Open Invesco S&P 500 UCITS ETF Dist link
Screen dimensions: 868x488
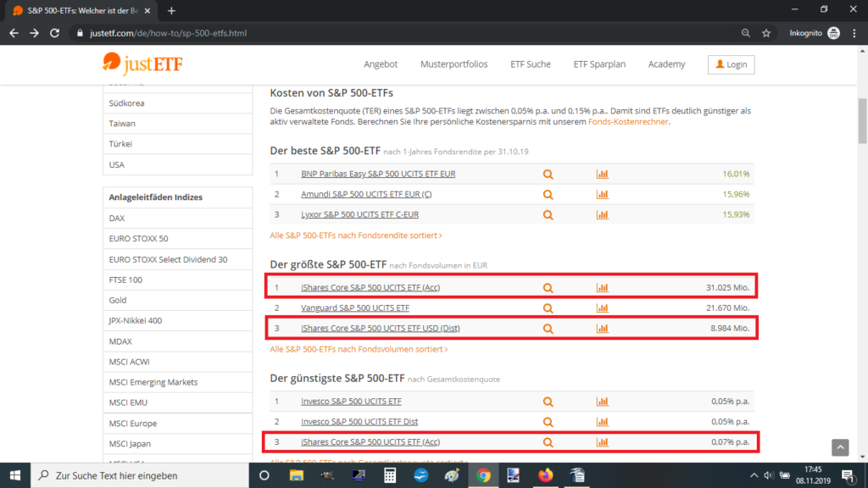pos(359,422)
